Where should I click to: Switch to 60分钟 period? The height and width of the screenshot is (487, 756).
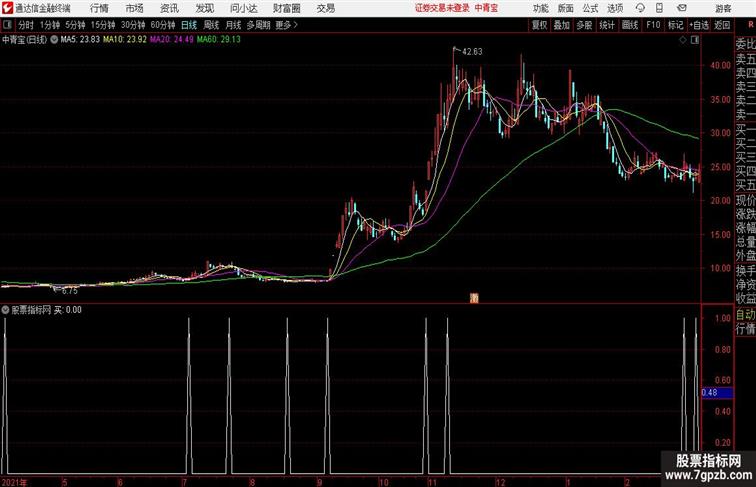click(163, 25)
